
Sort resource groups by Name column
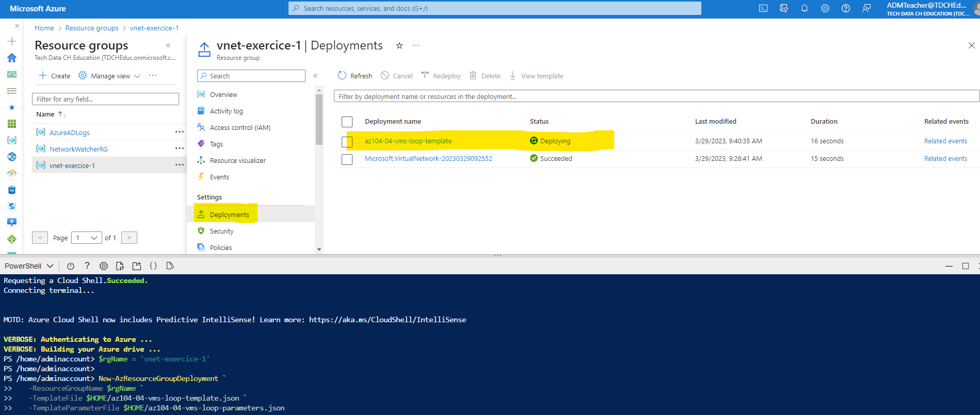click(51, 114)
